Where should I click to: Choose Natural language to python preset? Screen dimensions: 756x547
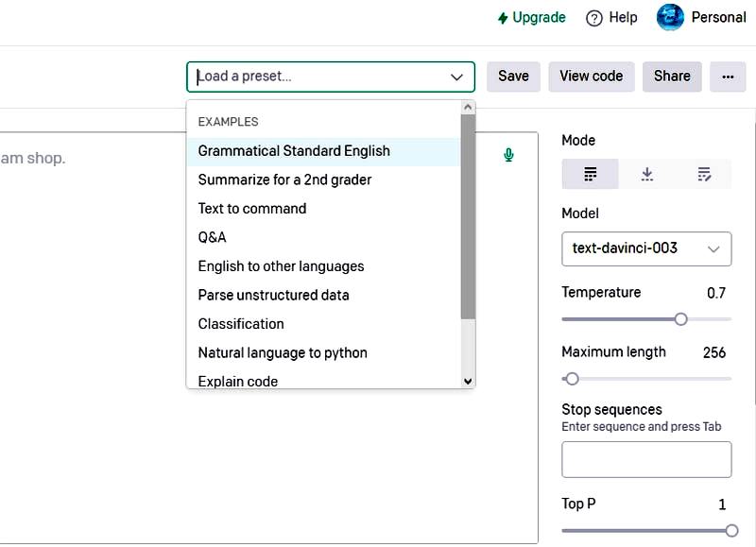pyautogui.click(x=283, y=352)
